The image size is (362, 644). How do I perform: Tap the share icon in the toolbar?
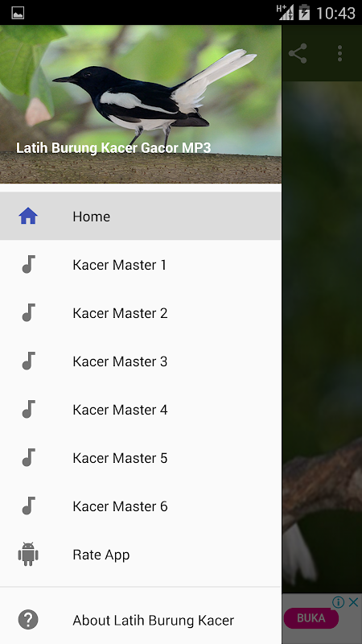[298, 53]
